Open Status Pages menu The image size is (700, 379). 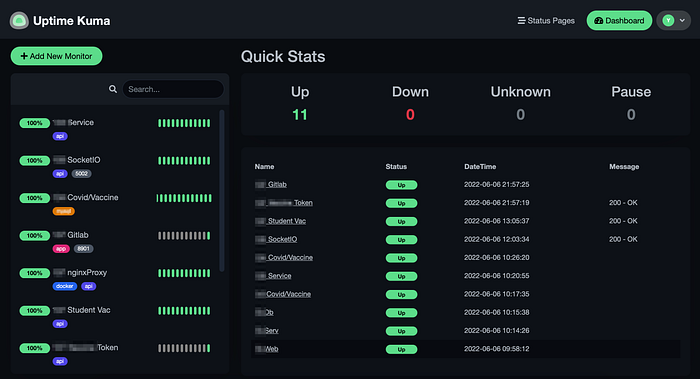click(546, 21)
